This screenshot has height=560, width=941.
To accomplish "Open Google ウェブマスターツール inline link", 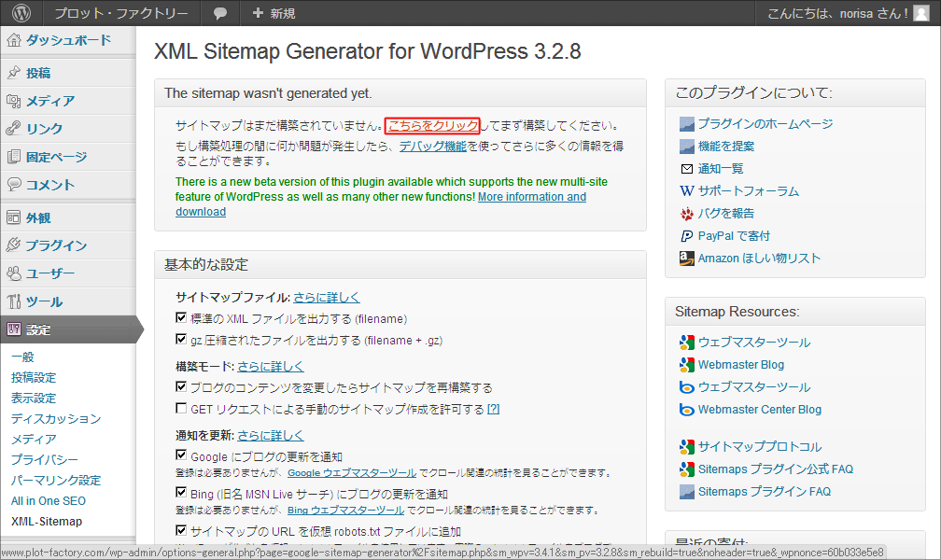I will point(352,473).
